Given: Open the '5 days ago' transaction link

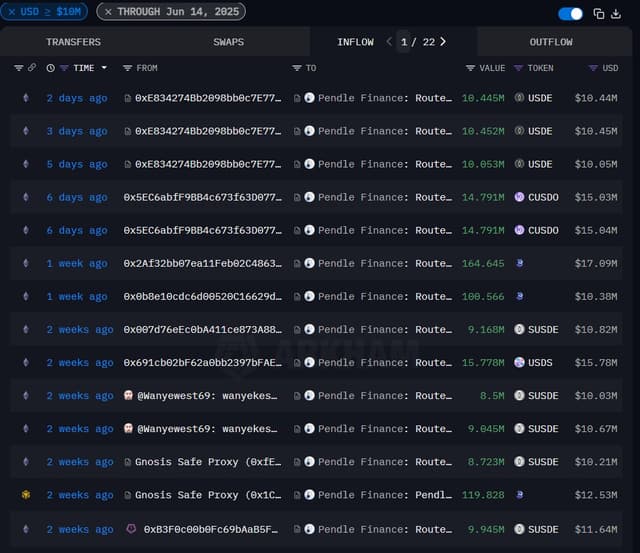Looking at the screenshot, I should pyautogui.click(x=77, y=164).
